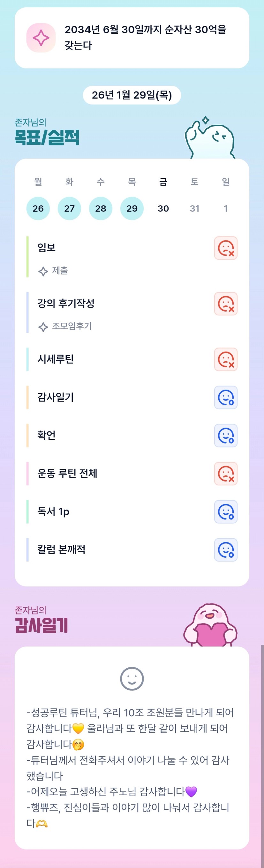Toggle the 독서 1p status face

pyautogui.click(x=226, y=512)
